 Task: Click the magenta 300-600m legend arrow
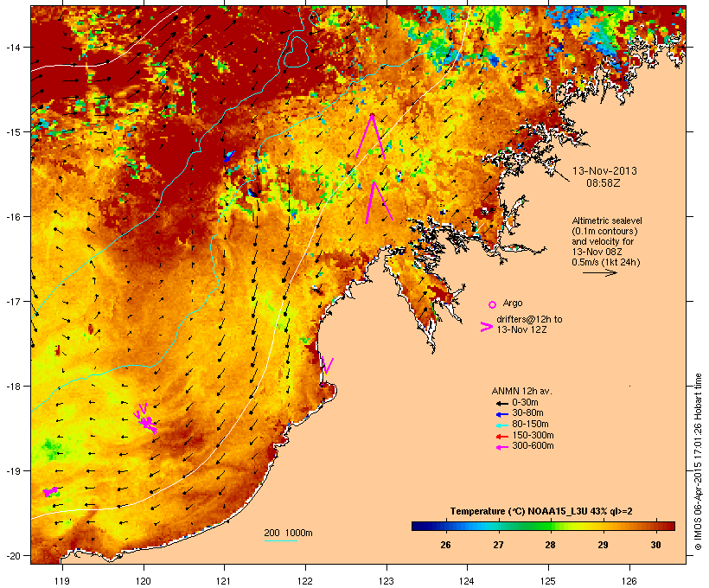click(x=502, y=447)
